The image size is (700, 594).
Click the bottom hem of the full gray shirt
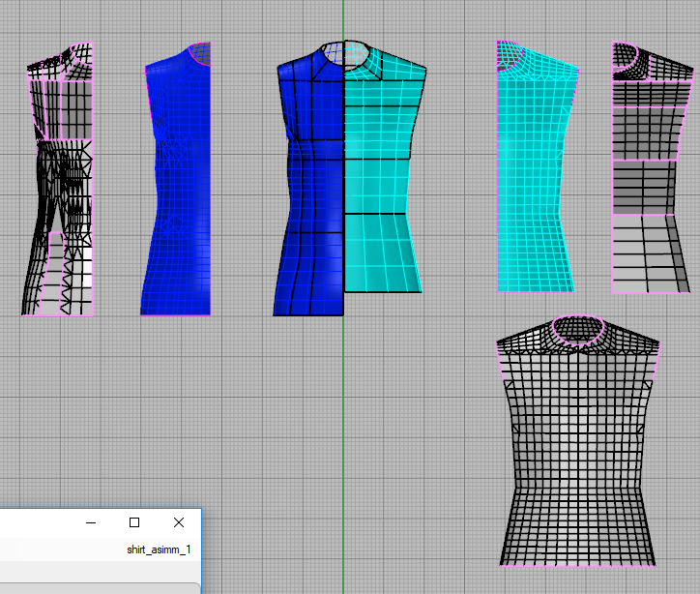click(577, 564)
